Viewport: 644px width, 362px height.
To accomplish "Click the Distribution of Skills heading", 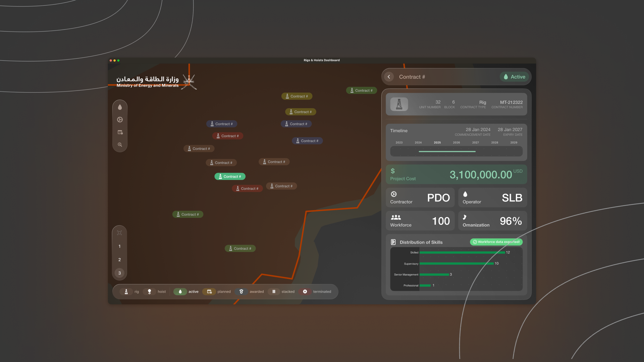I will pos(421,242).
